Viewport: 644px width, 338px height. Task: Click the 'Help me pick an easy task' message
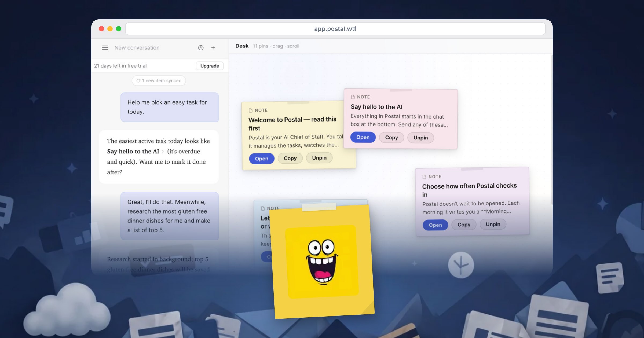170,107
